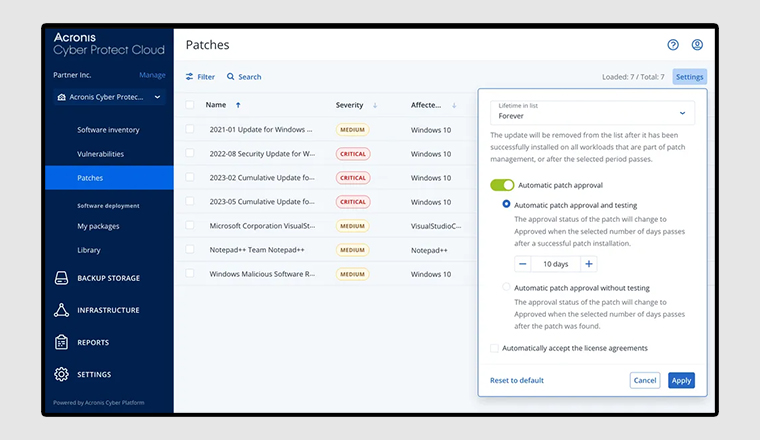Viewport: 760px width, 440px height.
Task: Open Vulnerabilities in sidebar
Action: (x=100, y=154)
